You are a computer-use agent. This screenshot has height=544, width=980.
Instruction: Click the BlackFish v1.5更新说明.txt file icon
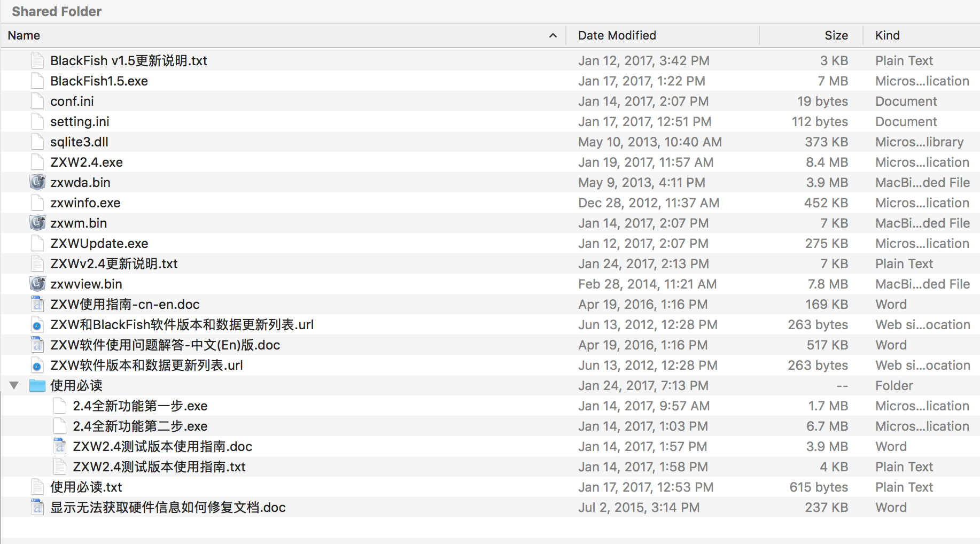click(37, 60)
